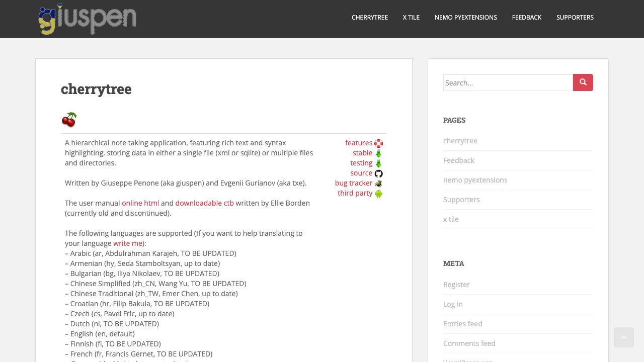The width and height of the screenshot is (644, 362).
Task: Open x tile in the Pages sidebar
Action: 451,219
